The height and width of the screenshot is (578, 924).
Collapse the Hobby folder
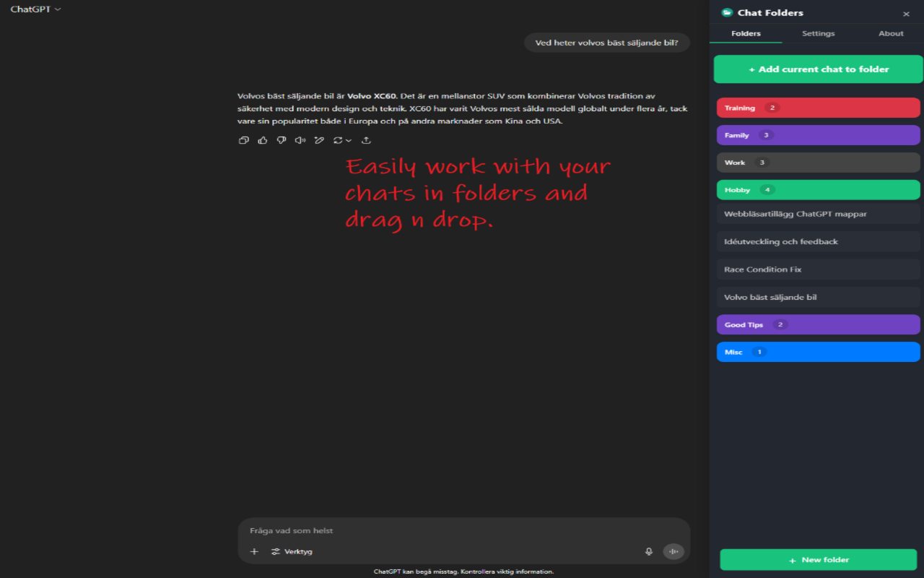pos(819,190)
